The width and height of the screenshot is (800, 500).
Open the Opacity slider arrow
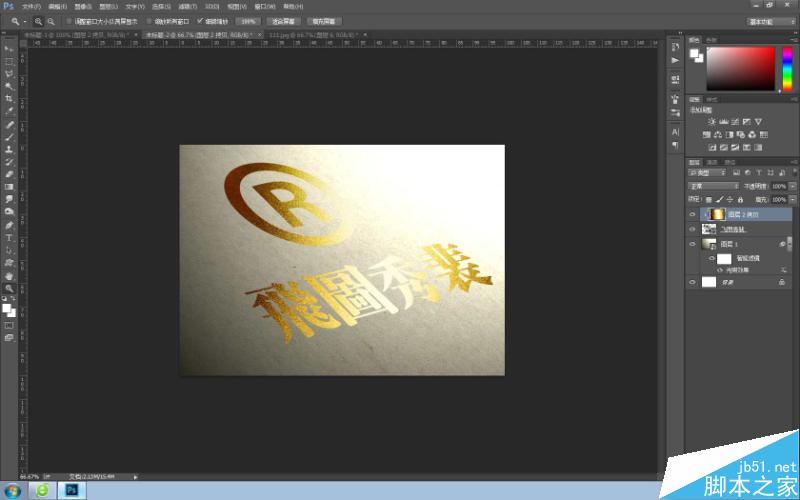(x=792, y=186)
